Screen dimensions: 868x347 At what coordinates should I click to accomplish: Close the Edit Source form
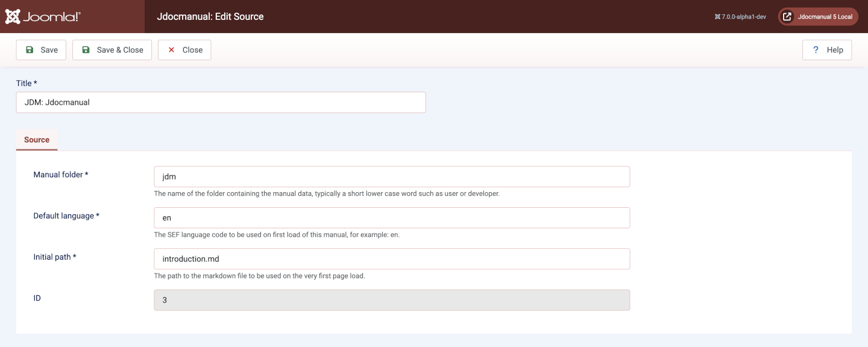184,50
